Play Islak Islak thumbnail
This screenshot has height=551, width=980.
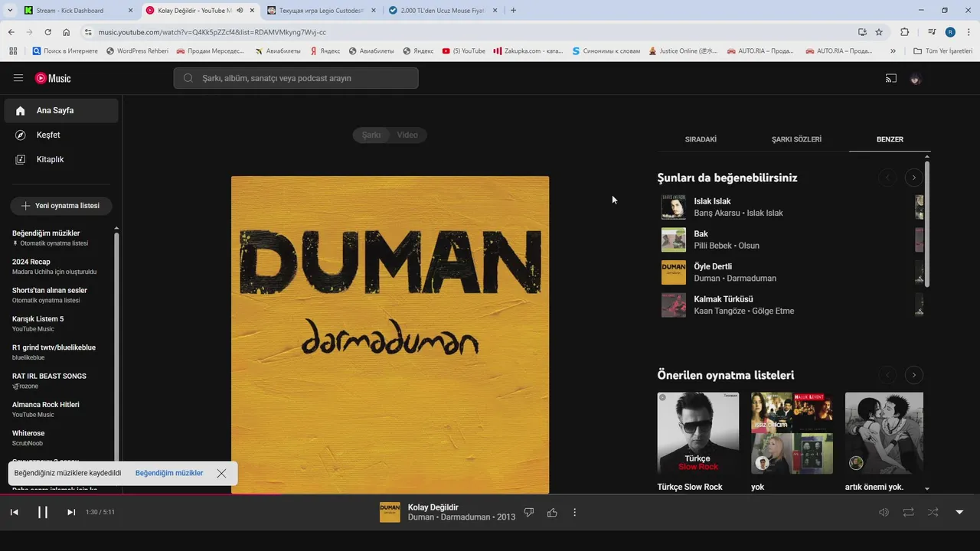[x=674, y=207]
